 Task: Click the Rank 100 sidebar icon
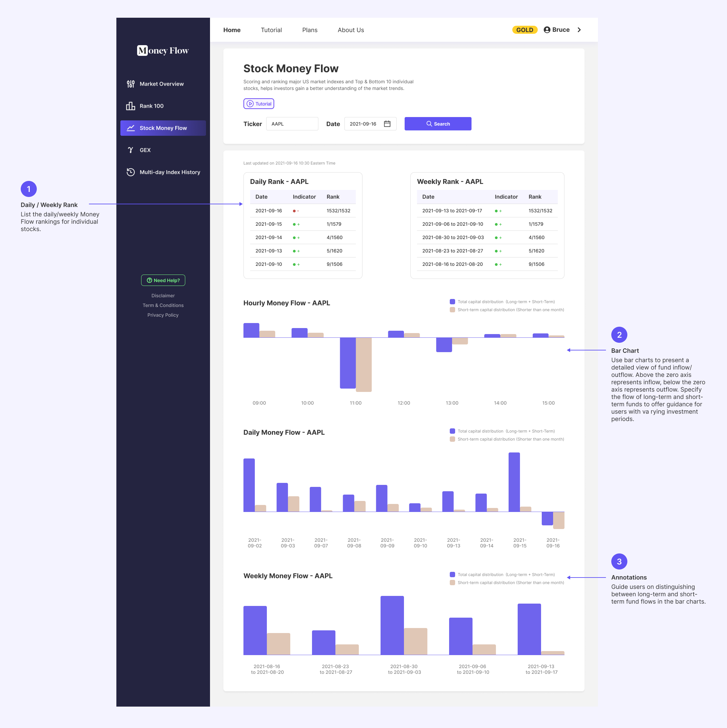[x=131, y=105]
